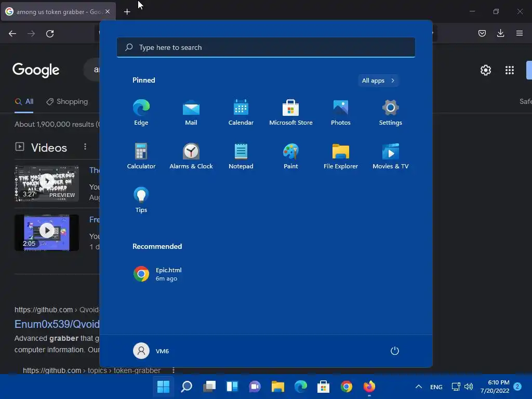Open Teams Chat on the taskbar
Image resolution: width=532 pixels, height=399 pixels.
(x=255, y=387)
